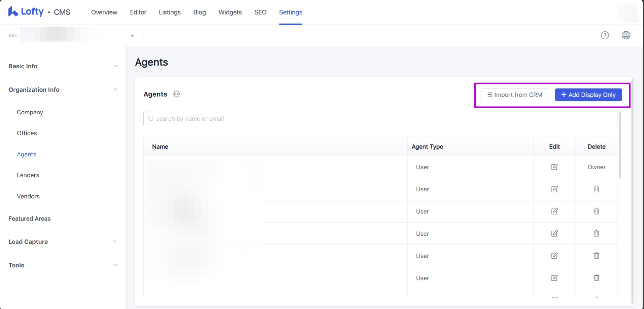Click the Import from CRM button

point(514,95)
